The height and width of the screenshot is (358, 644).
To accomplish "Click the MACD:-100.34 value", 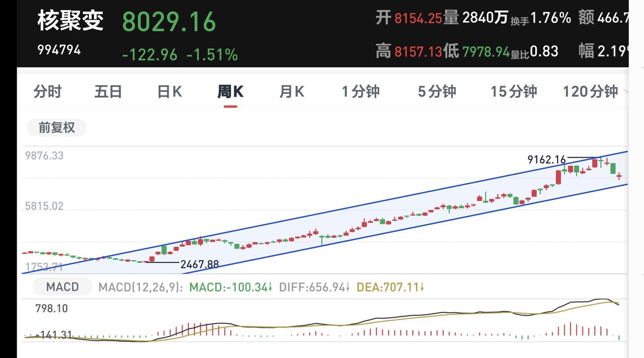I will click(230, 288).
